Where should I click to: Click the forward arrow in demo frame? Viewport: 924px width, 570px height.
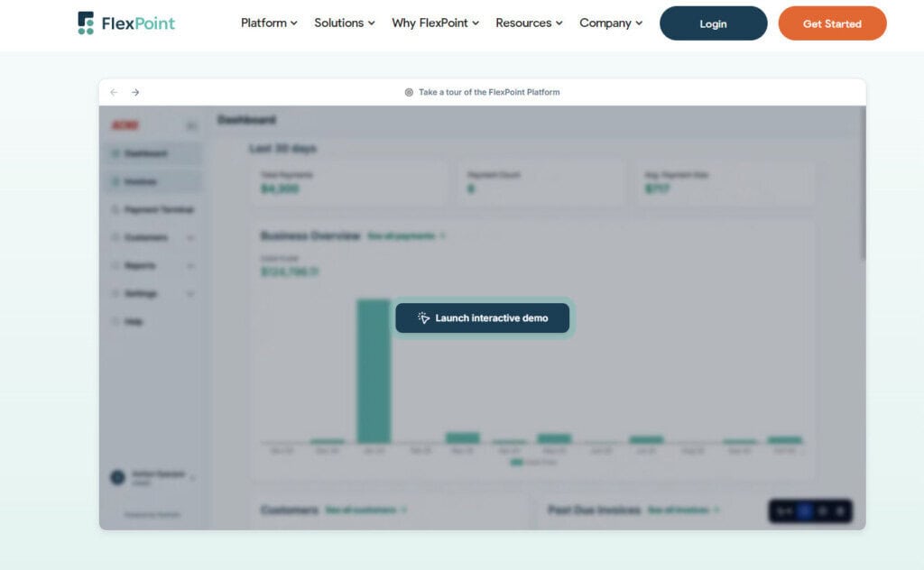[135, 92]
